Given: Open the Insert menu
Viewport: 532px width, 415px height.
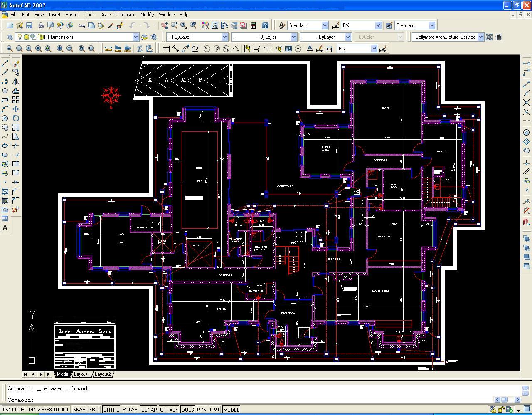Looking at the screenshot, I should click(54, 15).
